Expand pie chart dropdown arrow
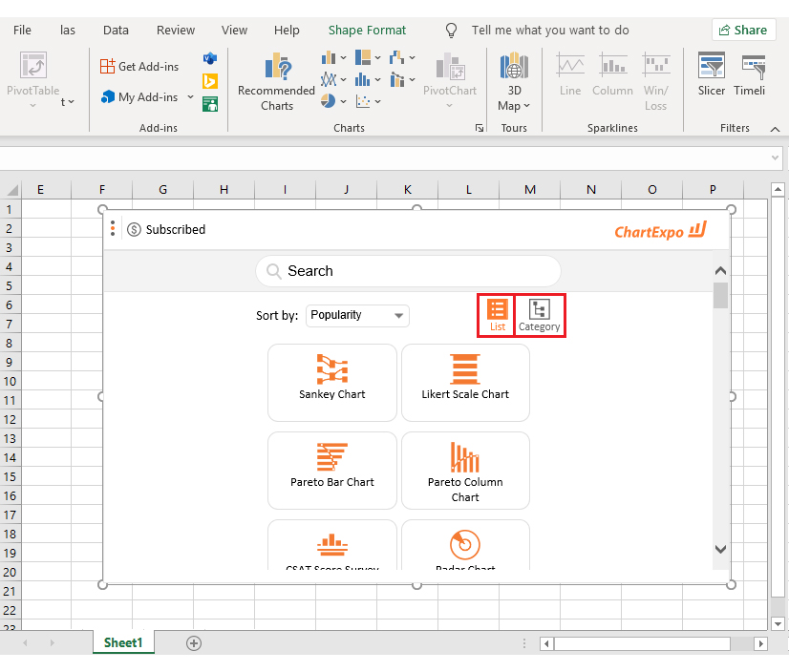Viewport: 789px width, 672px height. (343, 101)
